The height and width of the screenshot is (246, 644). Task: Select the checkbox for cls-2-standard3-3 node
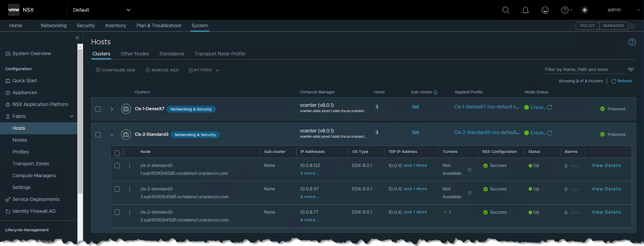coord(117,189)
